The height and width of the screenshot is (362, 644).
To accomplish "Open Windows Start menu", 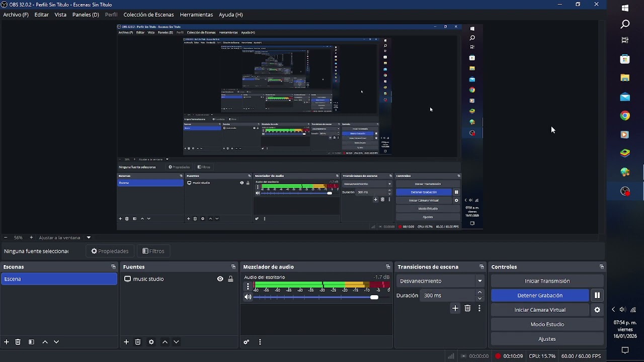I will click(x=625, y=8).
